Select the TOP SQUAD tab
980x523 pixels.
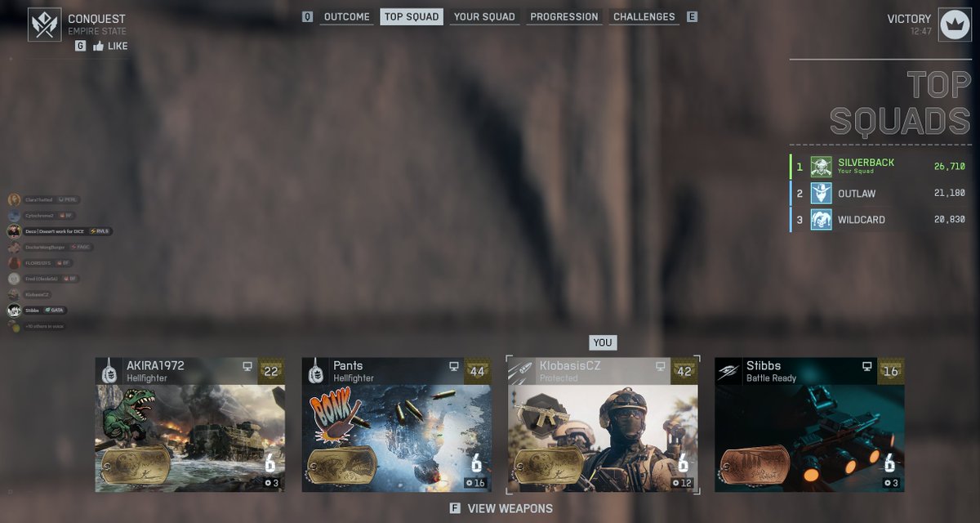[412, 16]
